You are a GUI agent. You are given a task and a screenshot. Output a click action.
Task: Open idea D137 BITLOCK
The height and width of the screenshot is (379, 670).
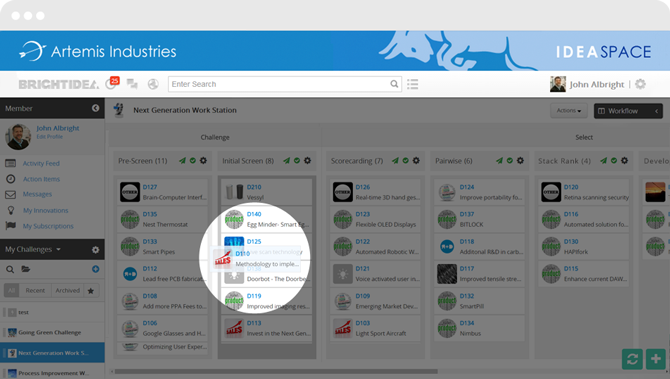(479, 219)
